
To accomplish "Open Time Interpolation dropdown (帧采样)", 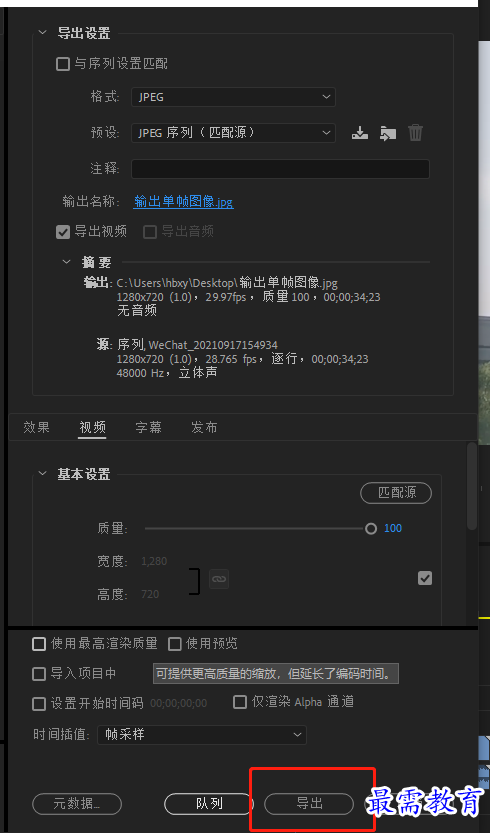I will click(202, 735).
